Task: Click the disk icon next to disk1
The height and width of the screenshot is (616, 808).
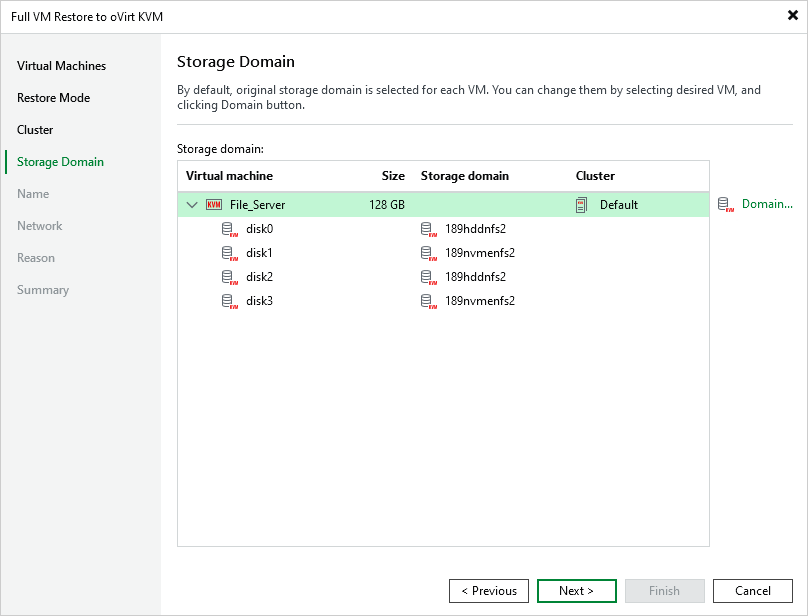Action: point(230,253)
